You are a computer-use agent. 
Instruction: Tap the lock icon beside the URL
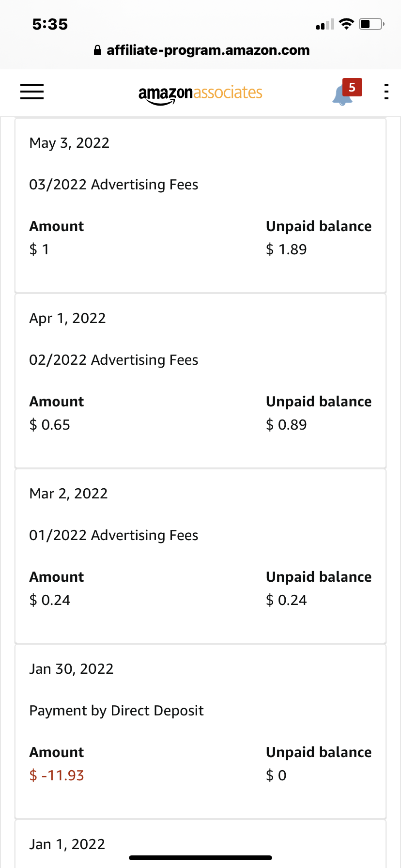pos(97,50)
